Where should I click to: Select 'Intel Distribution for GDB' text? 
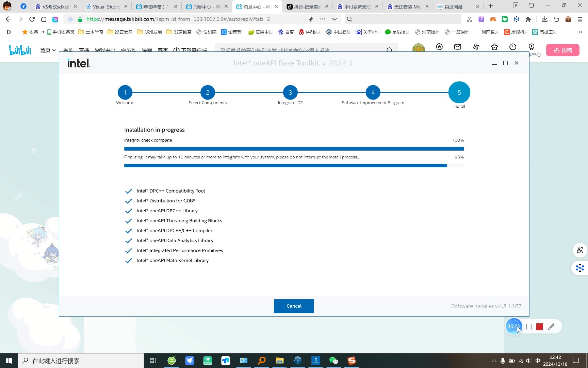click(166, 201)
